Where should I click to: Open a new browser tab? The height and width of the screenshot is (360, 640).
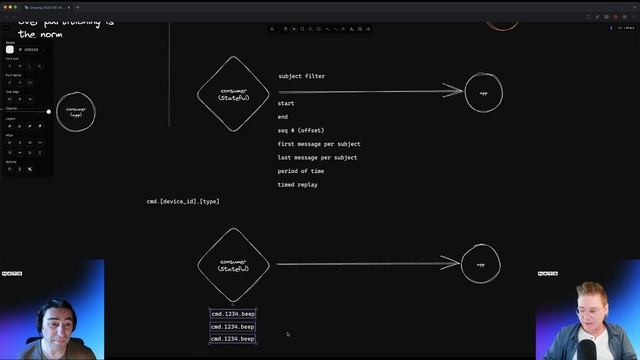(78, 7)
